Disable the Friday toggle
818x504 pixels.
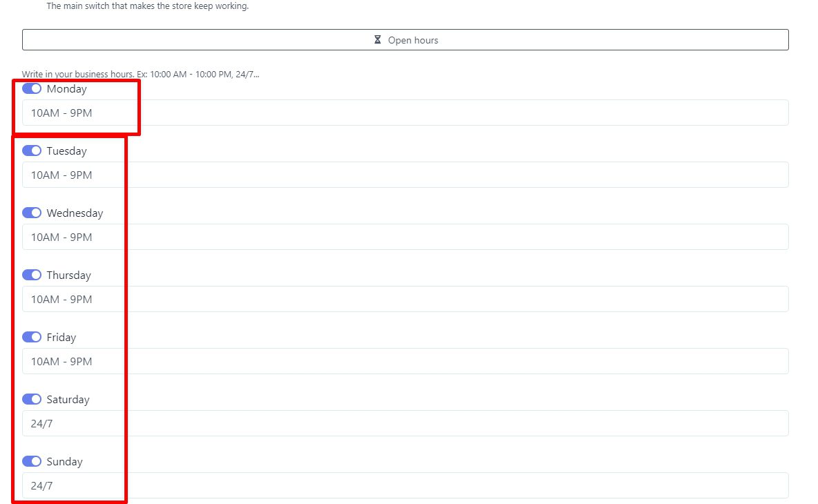click(x=32, y=338)
